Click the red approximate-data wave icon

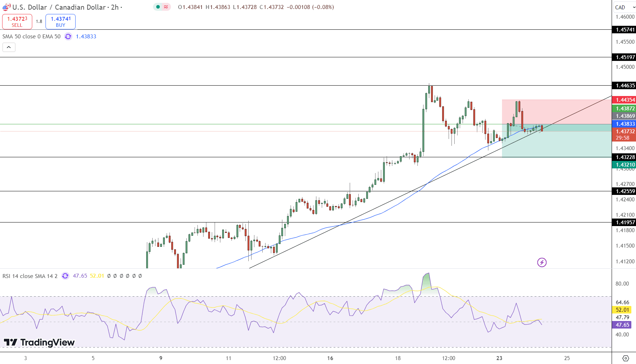[166, 7]
